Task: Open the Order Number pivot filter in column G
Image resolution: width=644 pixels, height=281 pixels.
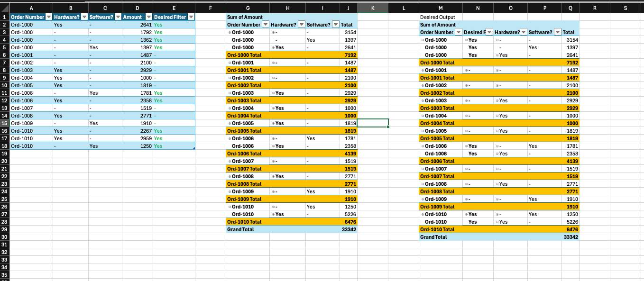Action: [266, 25]
